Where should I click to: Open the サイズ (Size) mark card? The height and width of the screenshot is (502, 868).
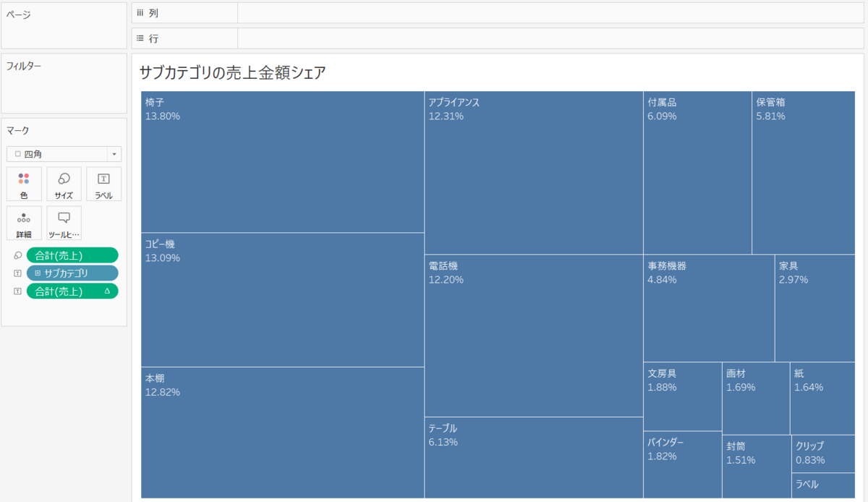[x=64, y=184]
